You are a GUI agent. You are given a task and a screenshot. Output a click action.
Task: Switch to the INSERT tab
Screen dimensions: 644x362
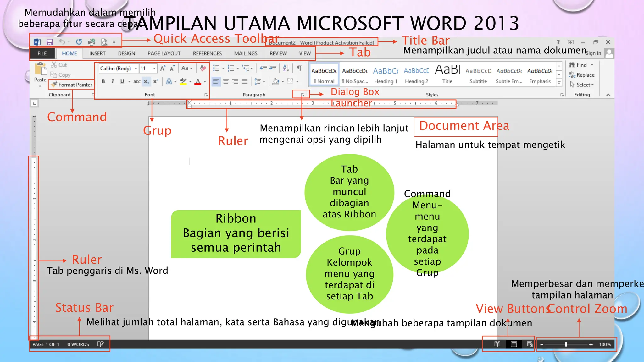click(97, 53)
